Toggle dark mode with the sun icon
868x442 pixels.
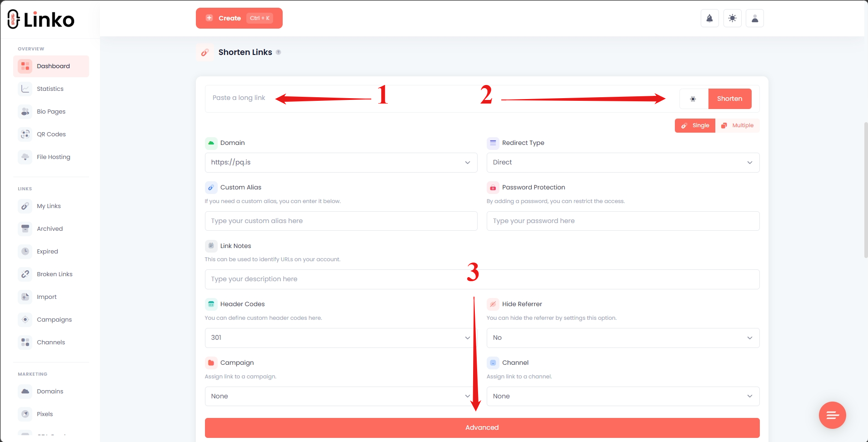(732, 18)
